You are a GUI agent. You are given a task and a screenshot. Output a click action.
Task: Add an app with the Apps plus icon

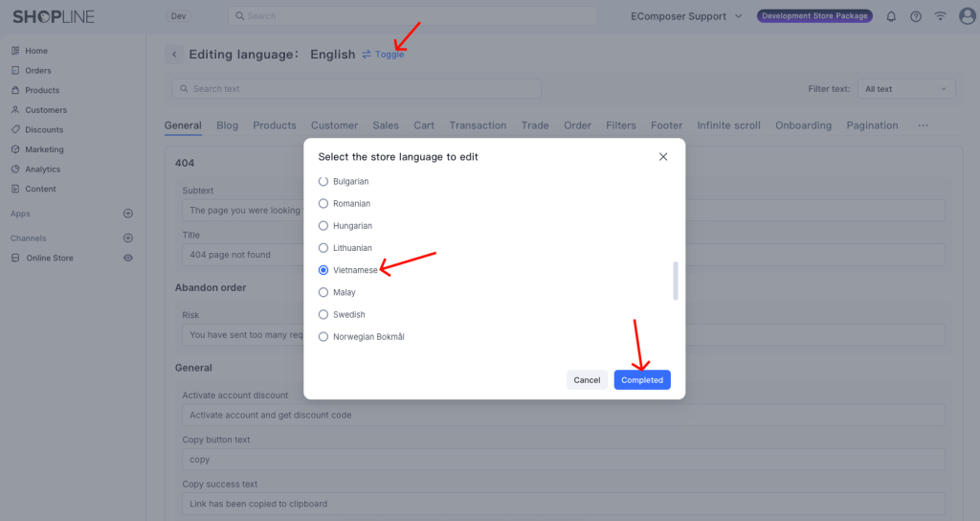128,214
